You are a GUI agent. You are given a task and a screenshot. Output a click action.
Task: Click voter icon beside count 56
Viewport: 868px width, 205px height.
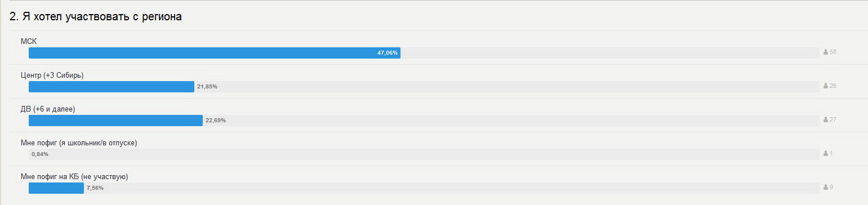826,52
